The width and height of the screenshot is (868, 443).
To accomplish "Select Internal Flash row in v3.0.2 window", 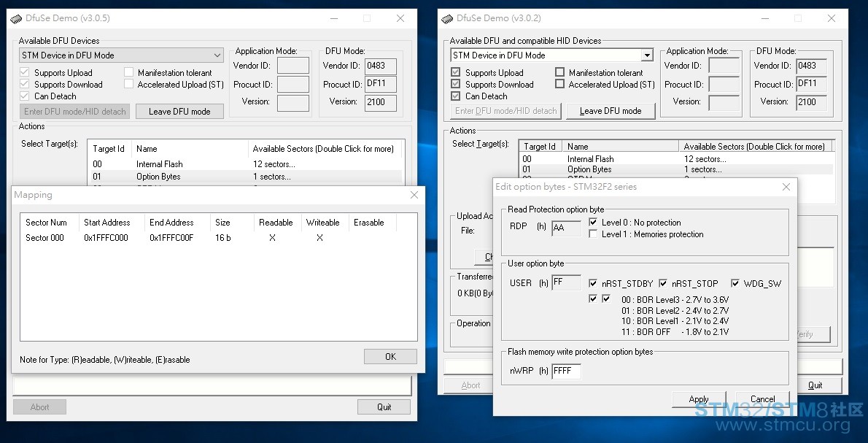I will pos(676,159).
